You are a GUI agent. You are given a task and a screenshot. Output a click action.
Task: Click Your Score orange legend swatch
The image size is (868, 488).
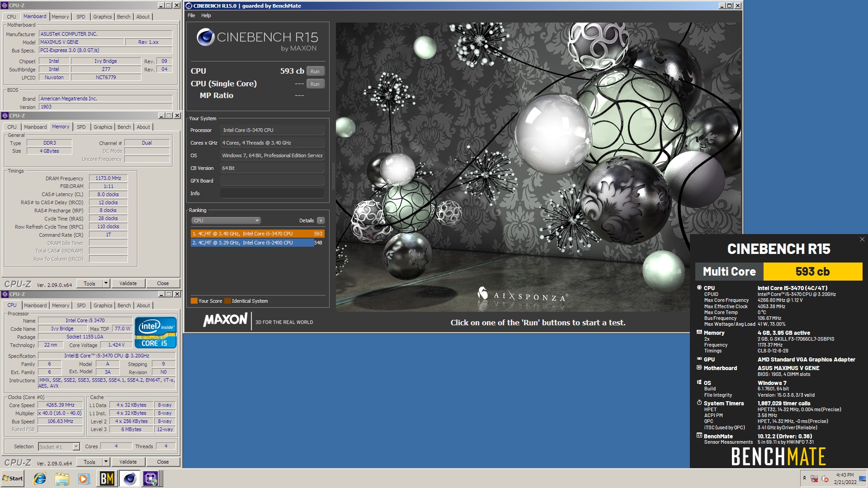[x=194, y=301]
